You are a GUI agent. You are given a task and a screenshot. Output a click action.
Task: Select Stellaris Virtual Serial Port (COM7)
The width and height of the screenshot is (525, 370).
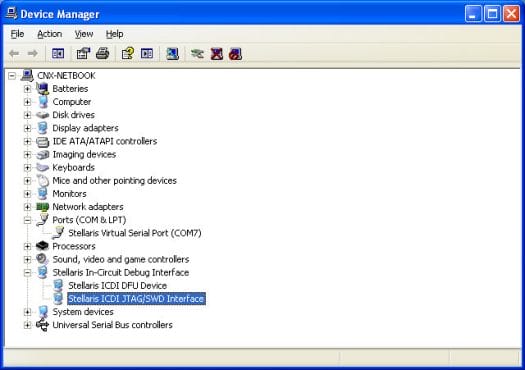135,233
